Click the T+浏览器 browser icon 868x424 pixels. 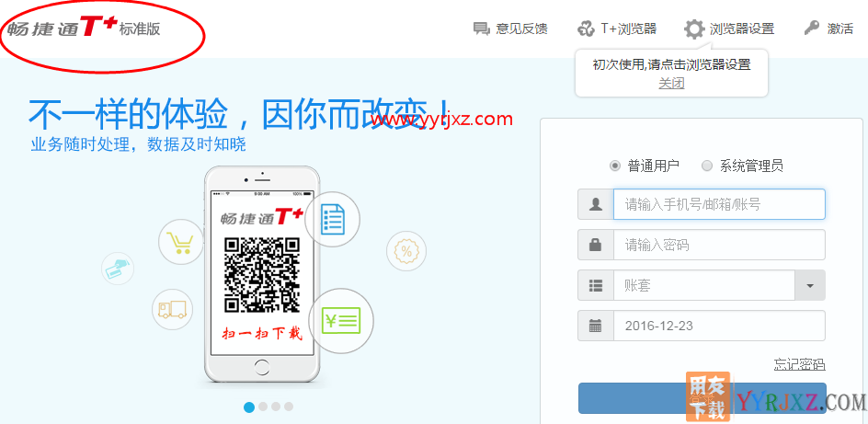(586, 29)
